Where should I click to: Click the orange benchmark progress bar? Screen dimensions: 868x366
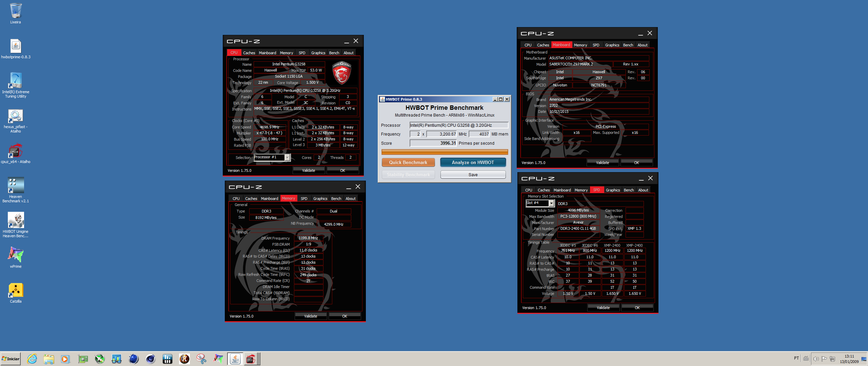tap(445, 152)
